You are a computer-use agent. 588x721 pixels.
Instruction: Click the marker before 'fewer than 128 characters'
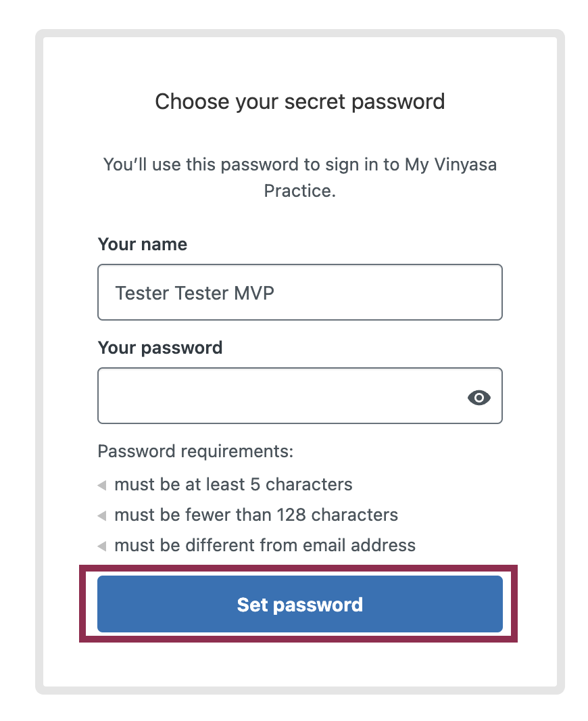(x=102, y=515)
